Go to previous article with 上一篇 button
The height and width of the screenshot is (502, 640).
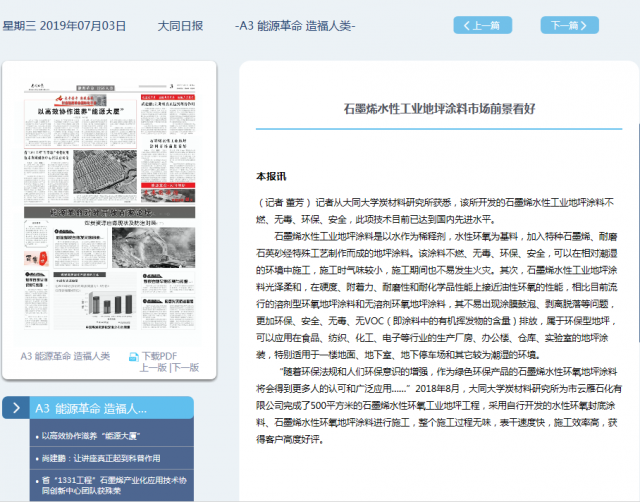482,25
